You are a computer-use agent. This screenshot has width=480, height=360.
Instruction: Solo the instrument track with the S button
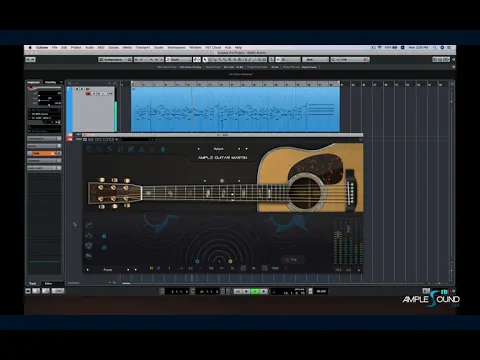[x=82, y=89]
